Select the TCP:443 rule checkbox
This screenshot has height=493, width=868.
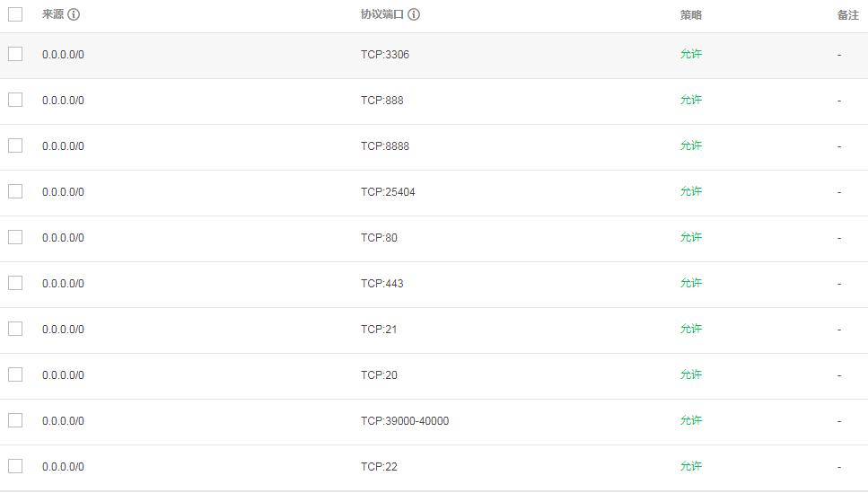(x=15, y=283)
